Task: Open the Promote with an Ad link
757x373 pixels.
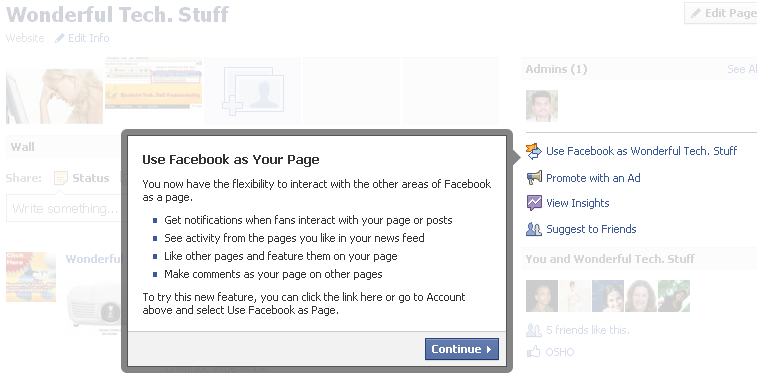Action: click(593, 178)
